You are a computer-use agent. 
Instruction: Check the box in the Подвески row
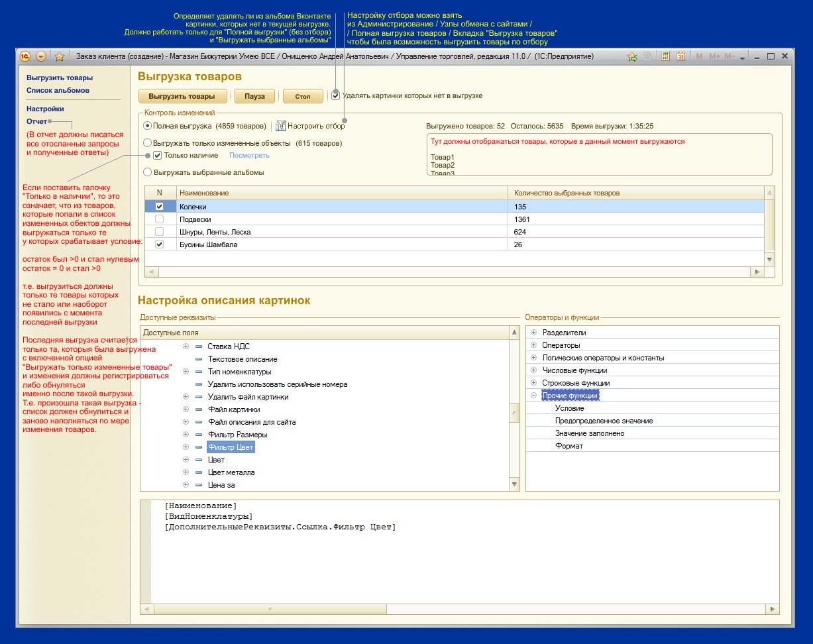159,219
